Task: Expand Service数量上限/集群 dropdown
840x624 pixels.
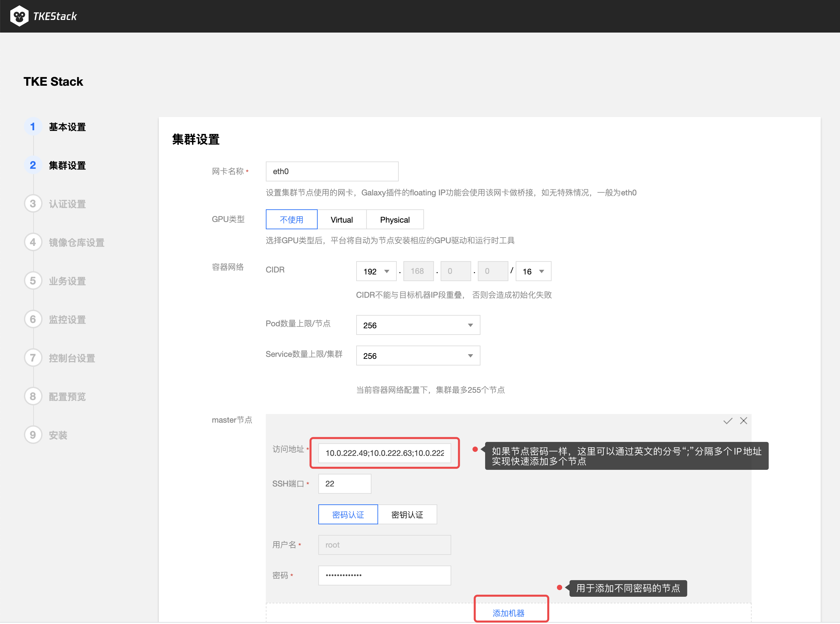Action: click(418, 356)
